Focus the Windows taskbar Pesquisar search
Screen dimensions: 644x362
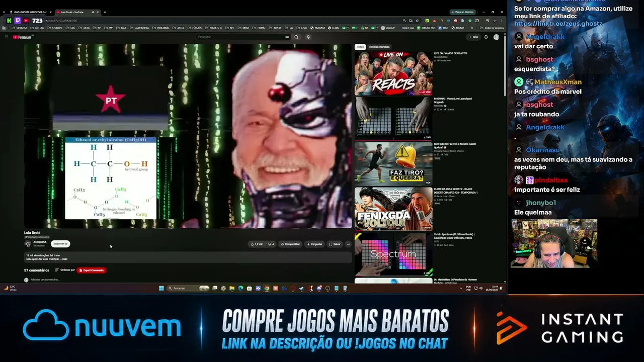click(x=188, y=288)
